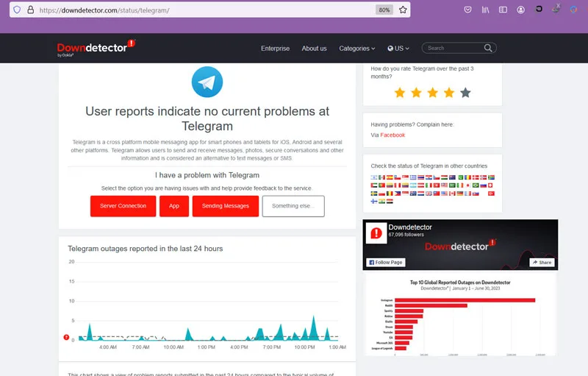Image resolution: width=588 pixels, height=376 pixels.
Task: Expand the US country selector
Action: pyautogui.click(x=398, y=49)
